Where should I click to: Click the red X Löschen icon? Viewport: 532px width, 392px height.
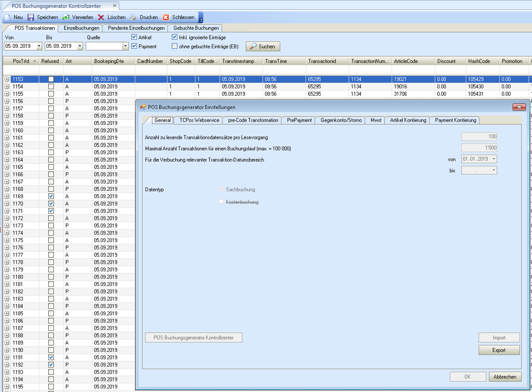[101, 17]
